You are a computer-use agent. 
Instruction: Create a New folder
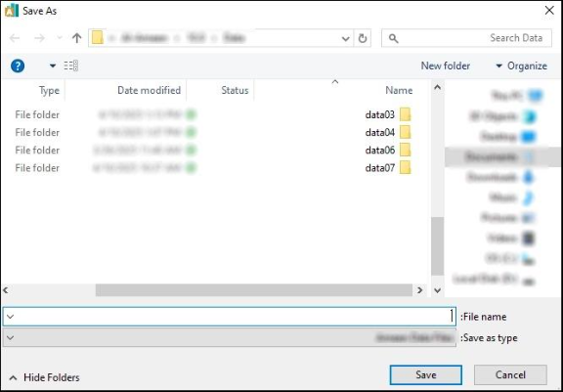point(446,66)
